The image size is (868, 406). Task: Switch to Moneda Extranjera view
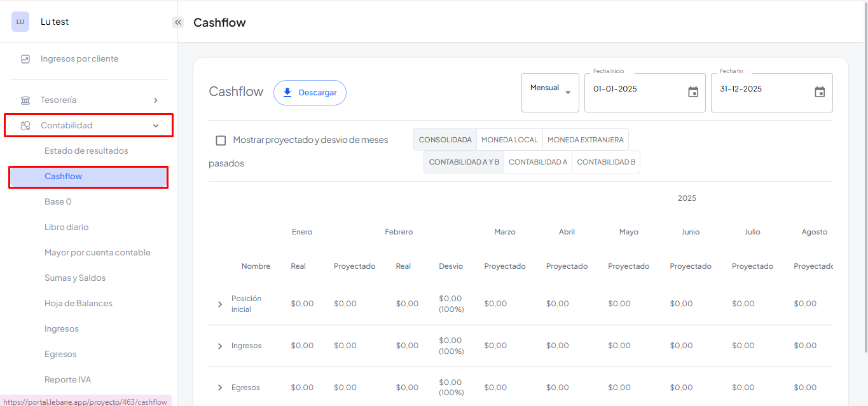point(585,140)
